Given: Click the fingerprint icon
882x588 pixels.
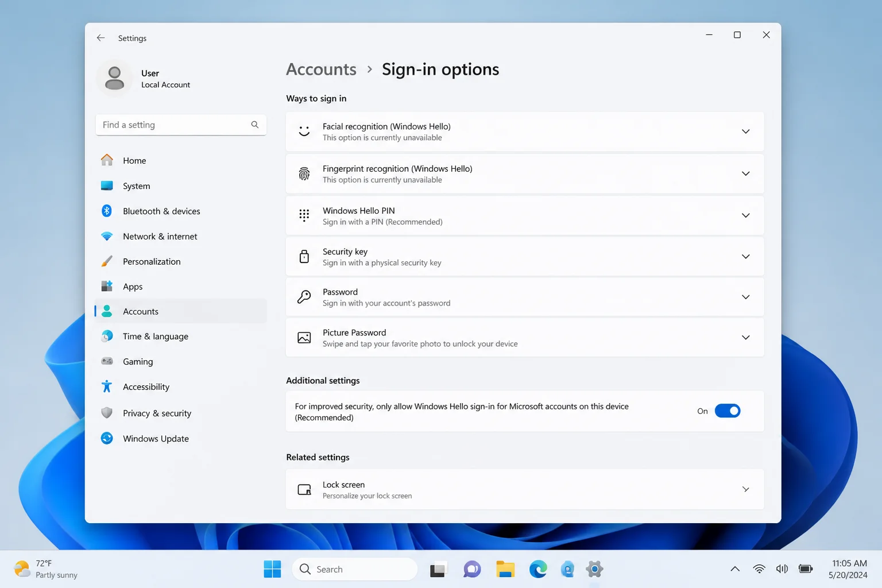Looking at the screenshot, I should point(304,173).
